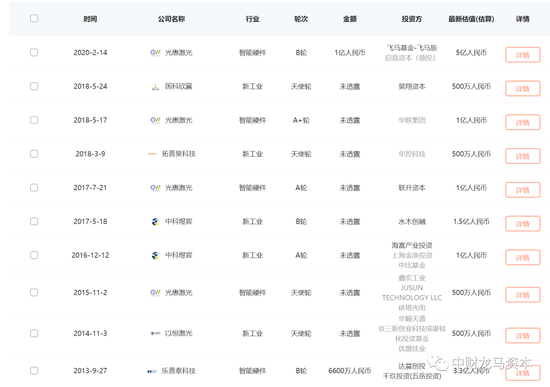Click investor 联升资本
The image size is (550, 387).
click(412, 188)
